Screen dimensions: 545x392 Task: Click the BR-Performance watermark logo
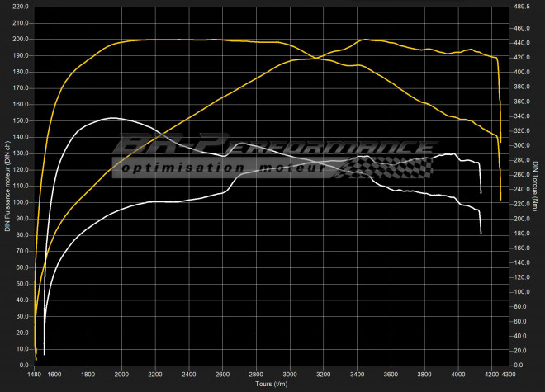point(272,149)
